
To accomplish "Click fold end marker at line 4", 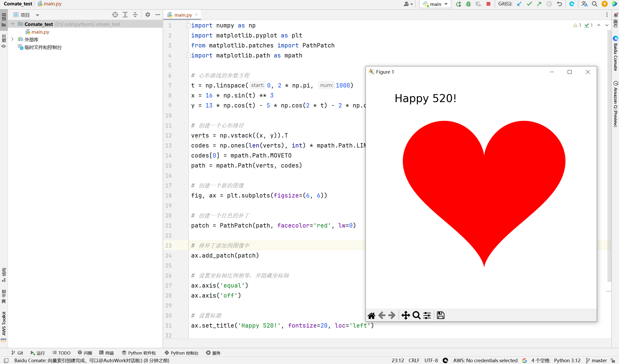I will [188, 55].
